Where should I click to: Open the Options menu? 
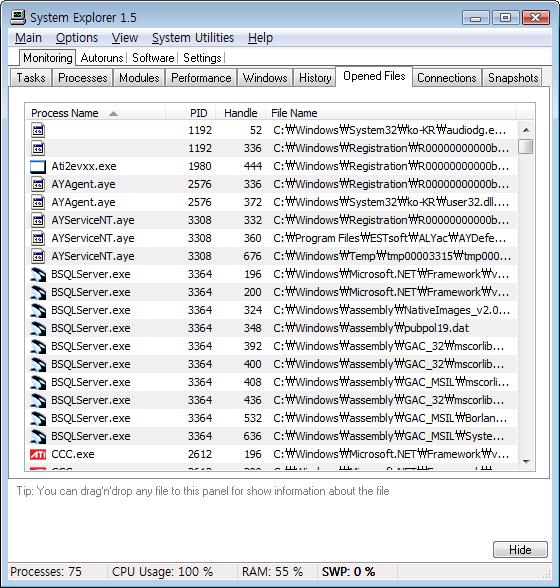[x=77, y=38]
